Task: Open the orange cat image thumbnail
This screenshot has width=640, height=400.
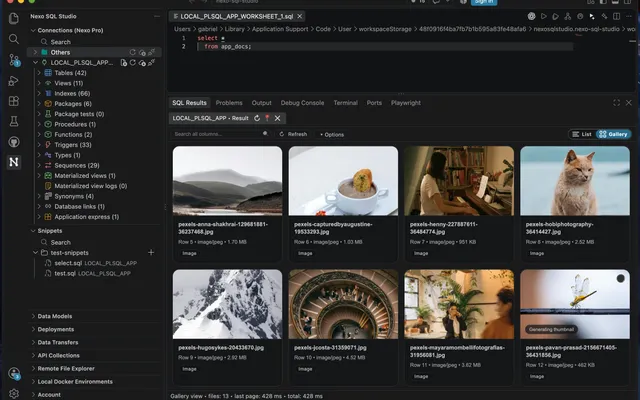Action: coord(575,180)
